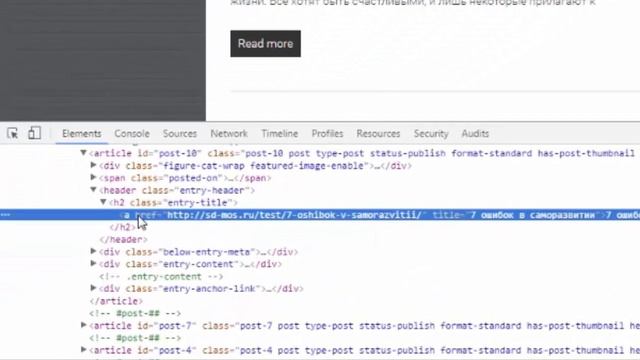The image size is (640, 360).
Task: Select the .entry-content comment line
Action: pos(161,277)
